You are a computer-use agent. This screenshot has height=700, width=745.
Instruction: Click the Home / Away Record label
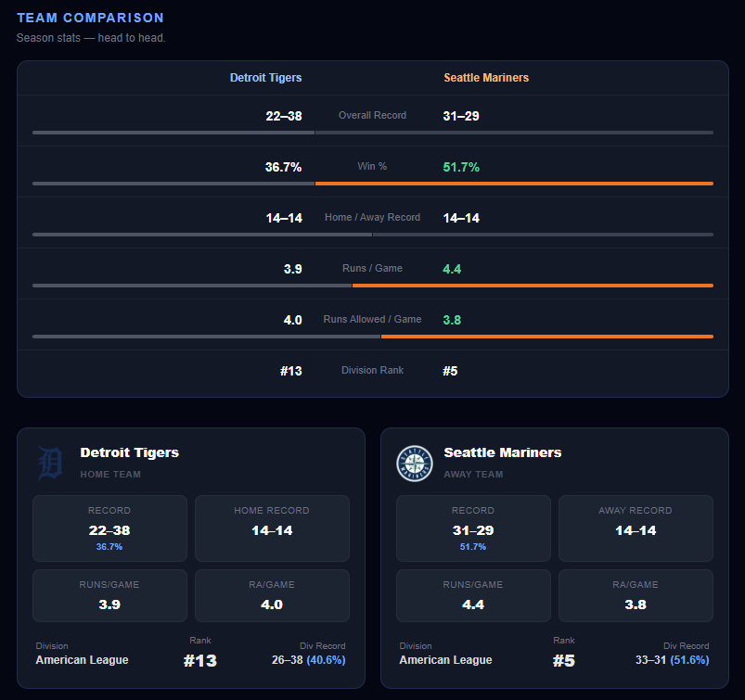373,217
